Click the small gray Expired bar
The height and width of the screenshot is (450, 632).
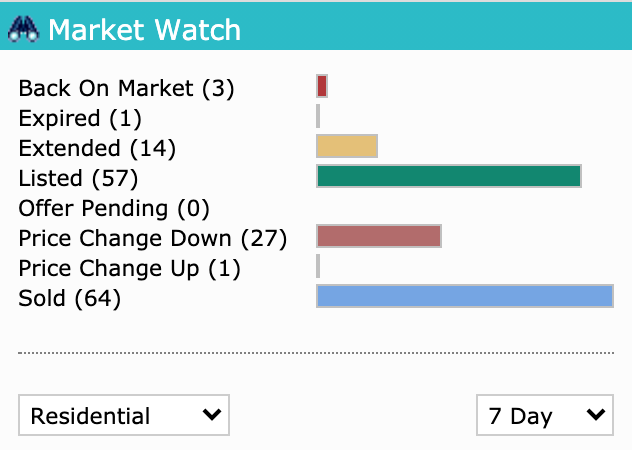[x=318, y=116]
